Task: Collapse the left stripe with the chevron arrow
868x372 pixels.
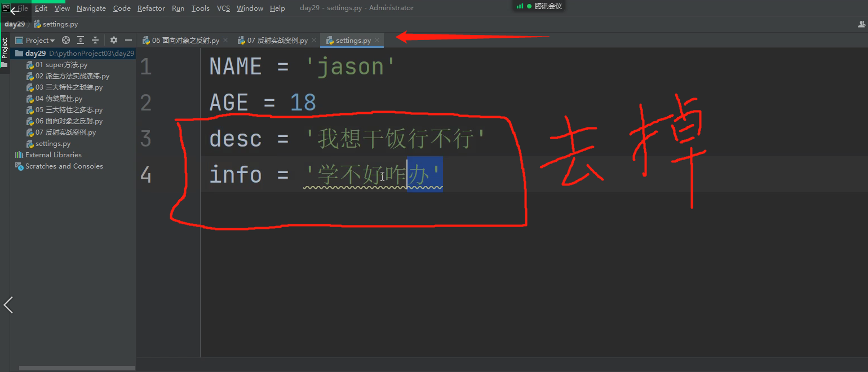Action: click(x=7, y=304)
